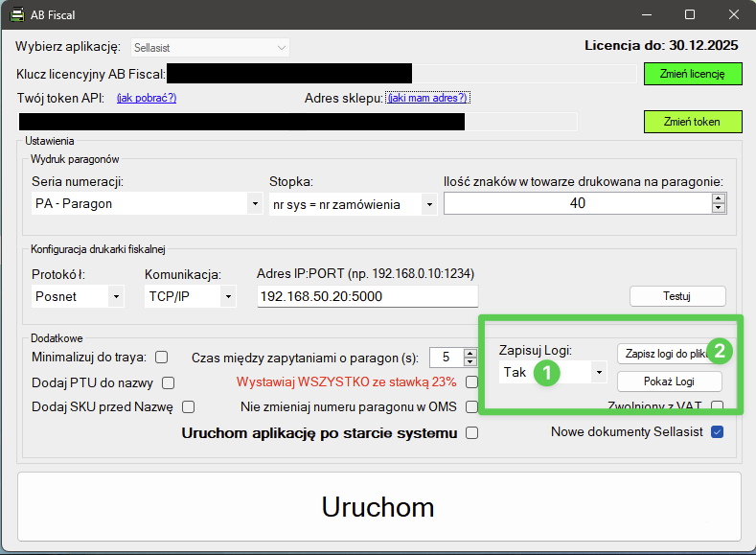Click the Adres IP:PORT input field
This screenshot has width=756, height=555.
pos(367,296)
